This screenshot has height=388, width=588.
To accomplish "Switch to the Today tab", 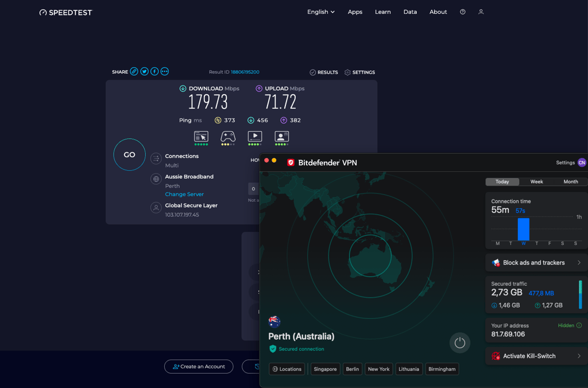I will 502,182.
